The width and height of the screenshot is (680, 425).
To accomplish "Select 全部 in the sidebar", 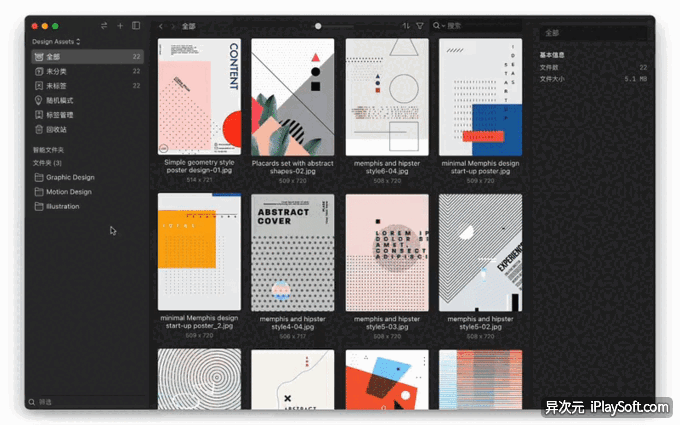I will (x=88, y=56).
